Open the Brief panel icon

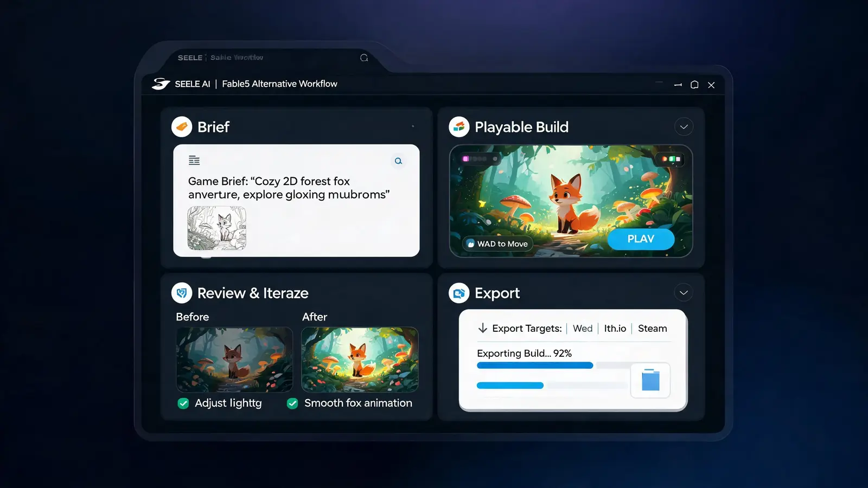point(182,127)
